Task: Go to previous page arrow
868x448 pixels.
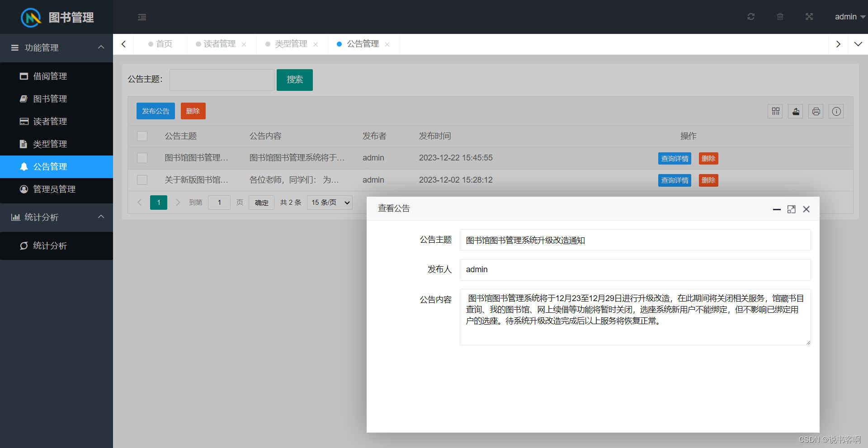Action: pos(140,203)
